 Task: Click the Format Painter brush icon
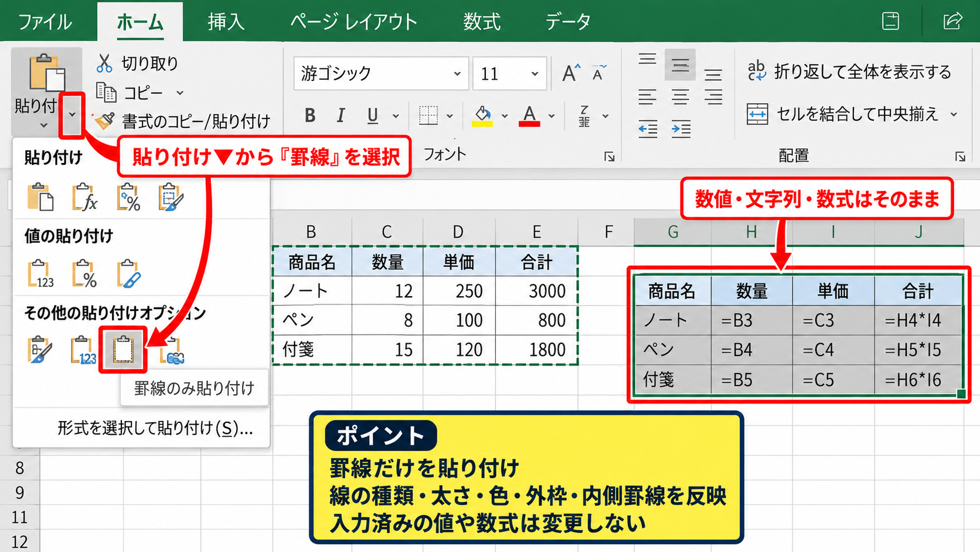105,121
